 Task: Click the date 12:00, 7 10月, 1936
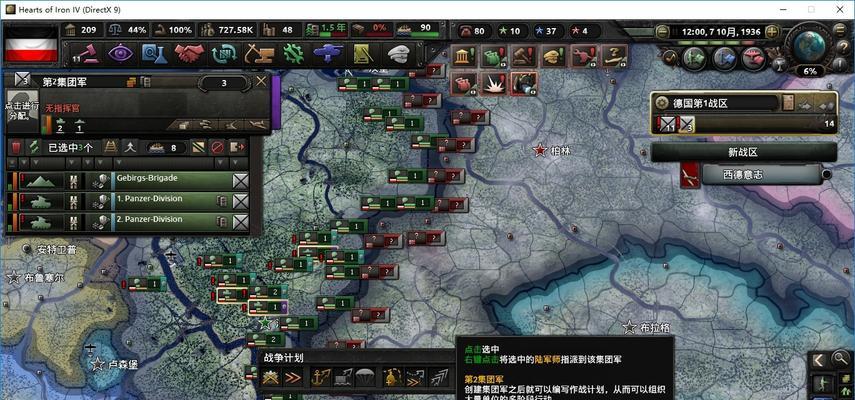pos(721,32)
